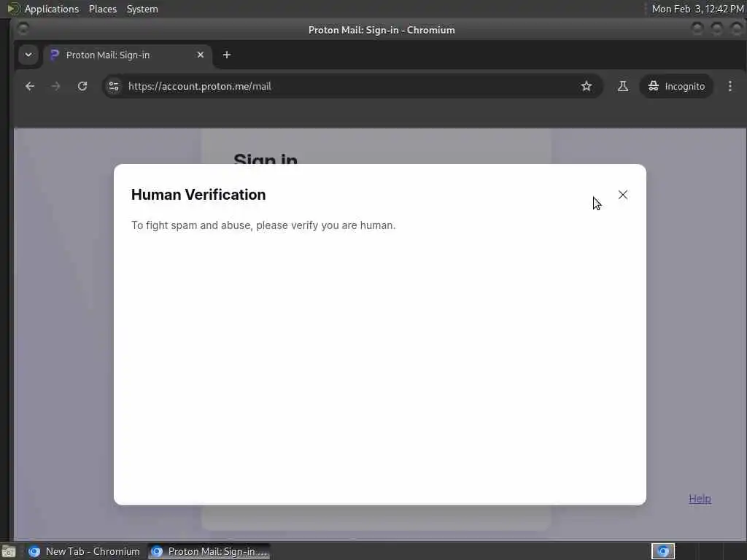Select the Proton Mail: Sign-in tab
The width and height of the screenshot is (747, 560).
[x=127, y=55]
